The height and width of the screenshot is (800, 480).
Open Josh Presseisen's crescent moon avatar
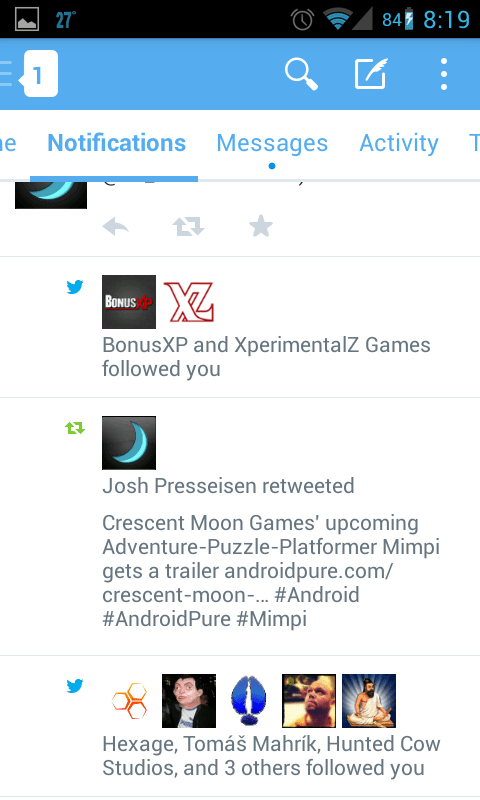click(129, 443)
